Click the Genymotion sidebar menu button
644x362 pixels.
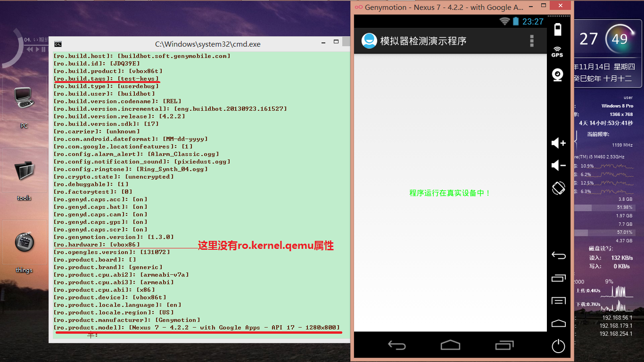(x=558, y=301)
